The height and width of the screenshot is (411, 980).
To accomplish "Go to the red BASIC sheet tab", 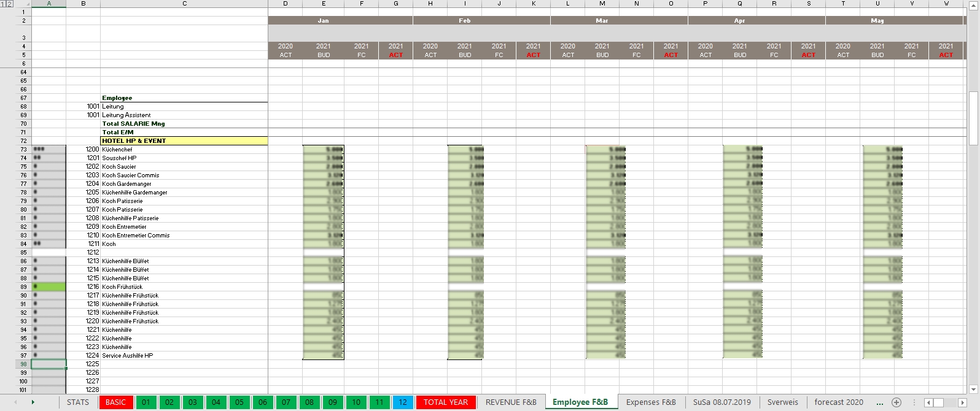I will (x=115, y=402).
